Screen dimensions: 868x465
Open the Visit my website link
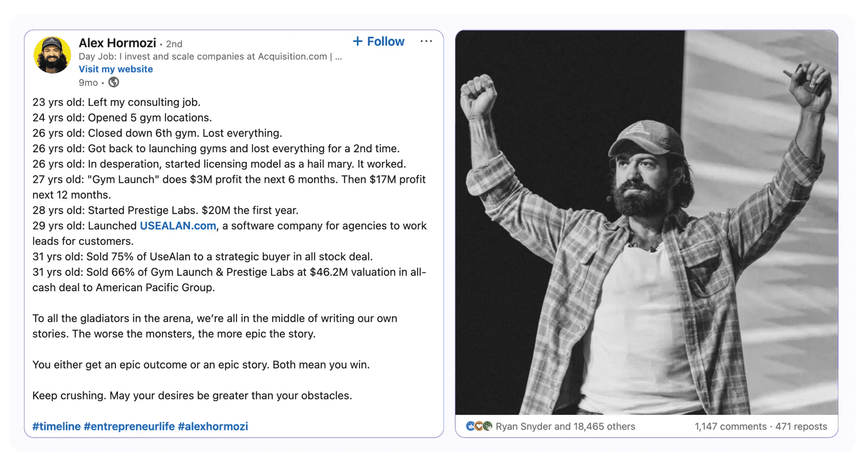point(116,69)
